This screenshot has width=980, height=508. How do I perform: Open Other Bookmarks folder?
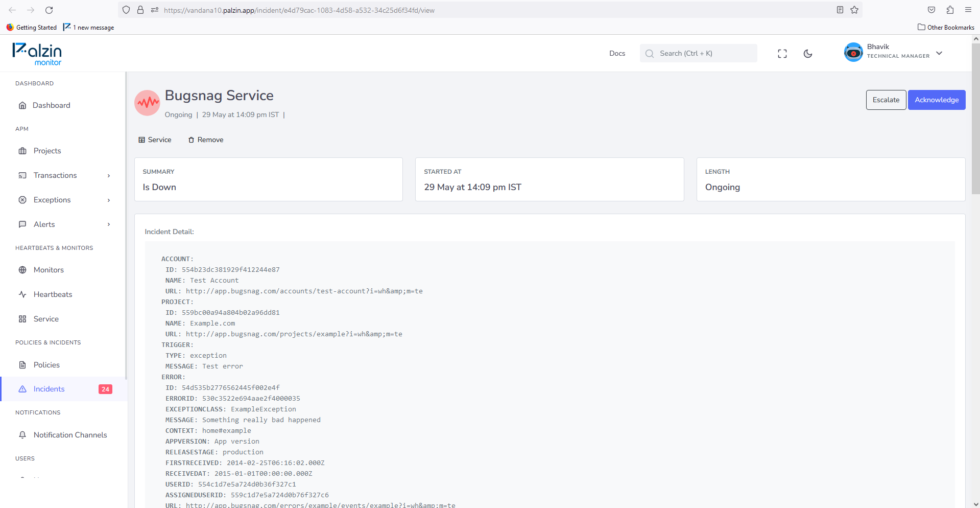pos(946,27)
